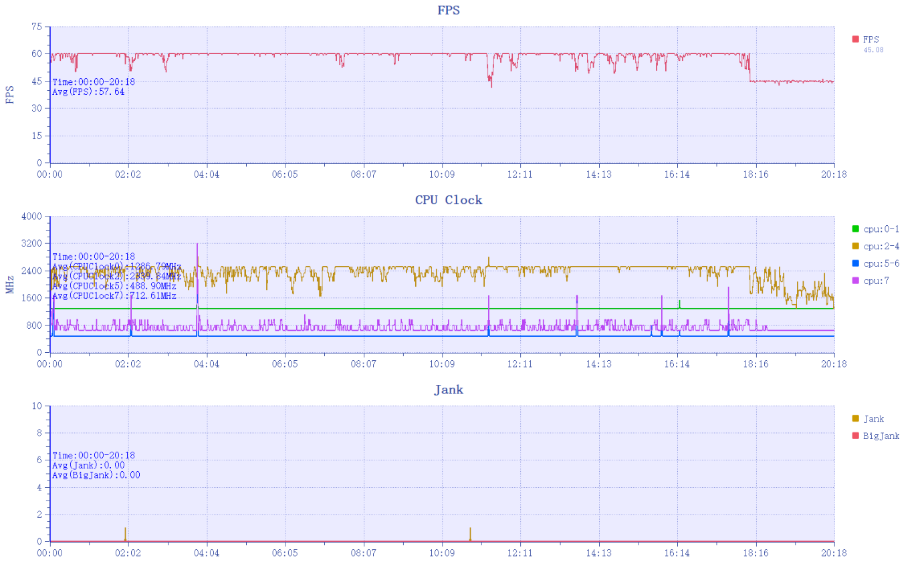Screen dimensions: 924x566
Task: Hide the cpu:5-6 blue series marker
Action: click(856, 263)
